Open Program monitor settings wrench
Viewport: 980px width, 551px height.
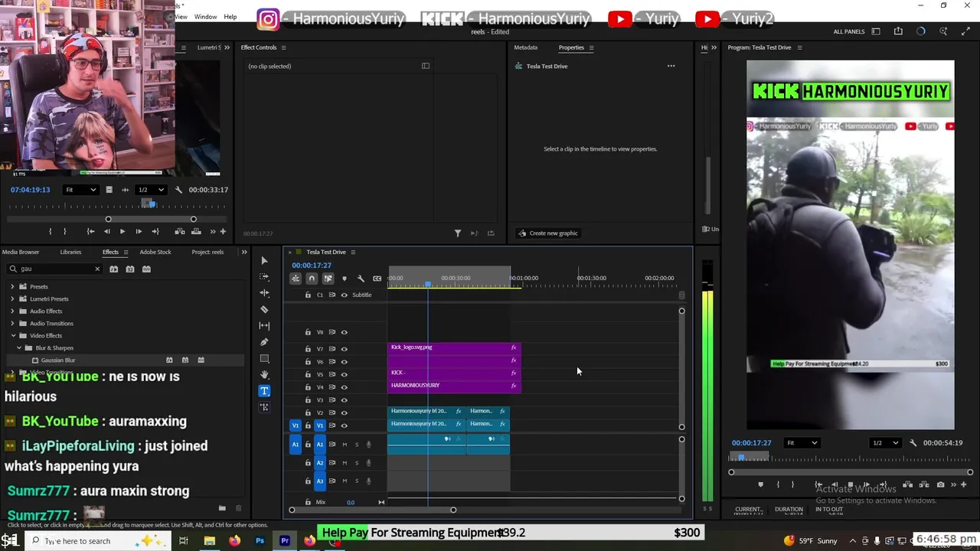pyautogui.click(x=913, y=443)
